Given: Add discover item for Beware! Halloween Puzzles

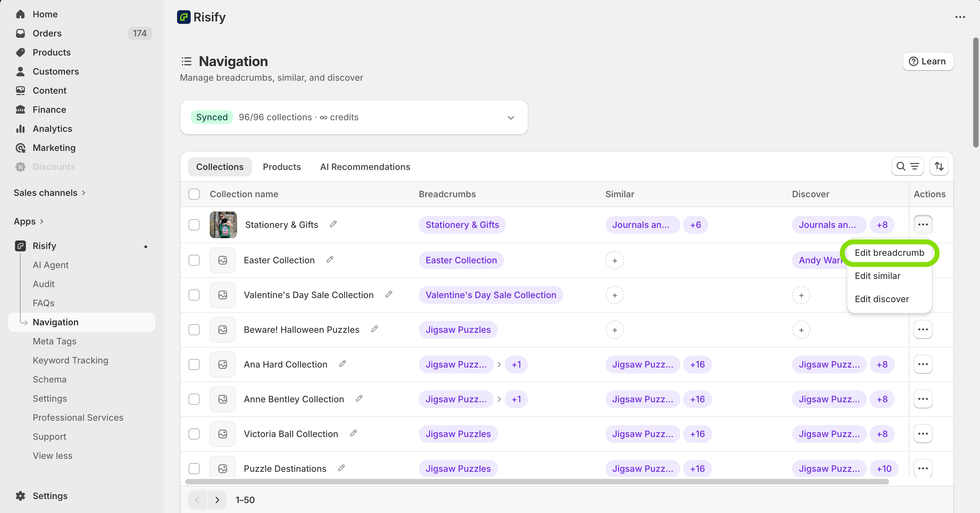Looking at the screenshot, I should [x=801, y=330].
